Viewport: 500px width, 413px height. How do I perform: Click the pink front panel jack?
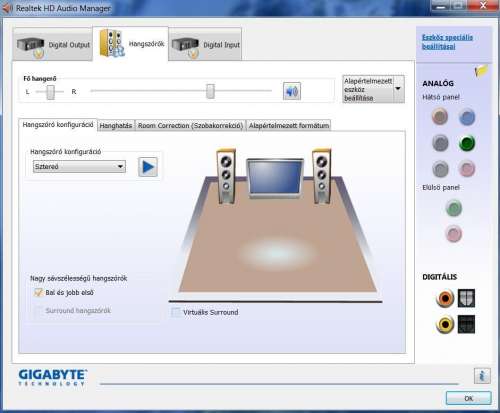click(x=454, y=233)
